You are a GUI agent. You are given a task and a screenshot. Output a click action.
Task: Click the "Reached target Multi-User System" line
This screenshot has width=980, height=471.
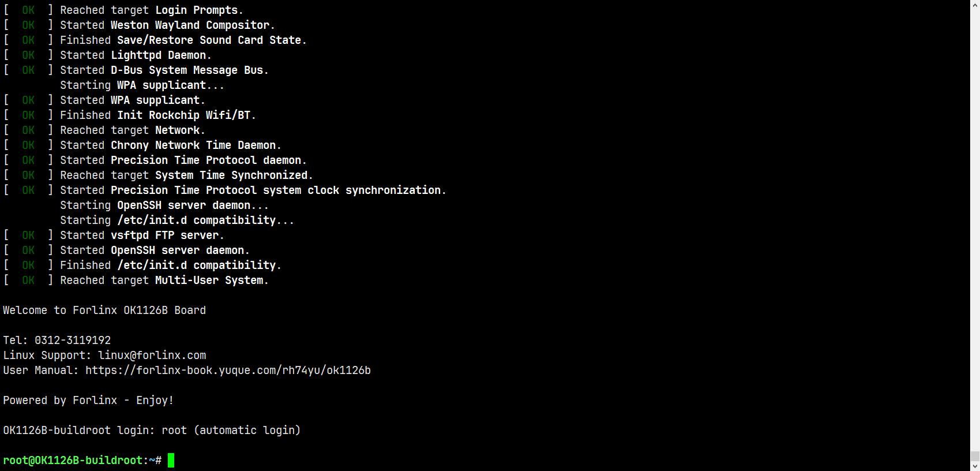164,281
